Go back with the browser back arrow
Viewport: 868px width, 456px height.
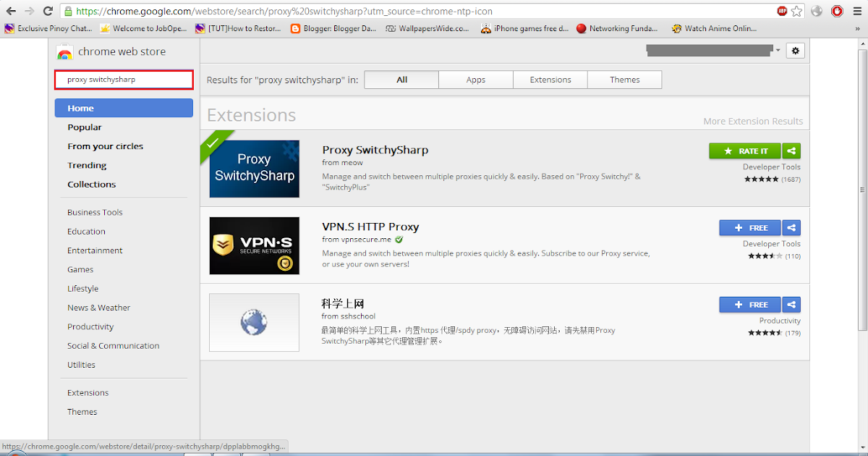(x=11, y=11)
